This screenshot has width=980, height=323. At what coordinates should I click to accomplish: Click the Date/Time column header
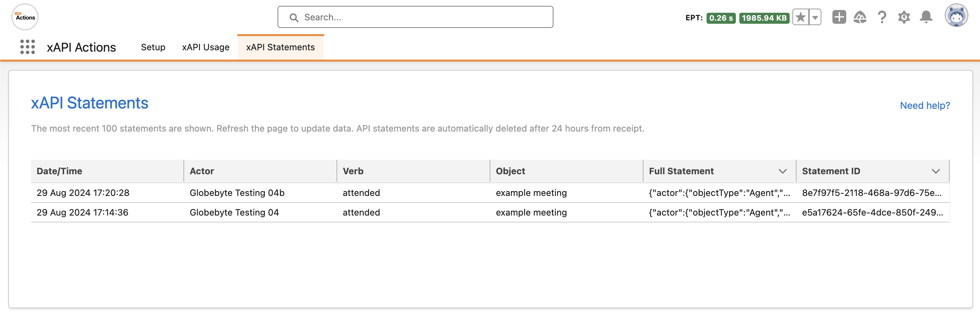coord(60,171)
